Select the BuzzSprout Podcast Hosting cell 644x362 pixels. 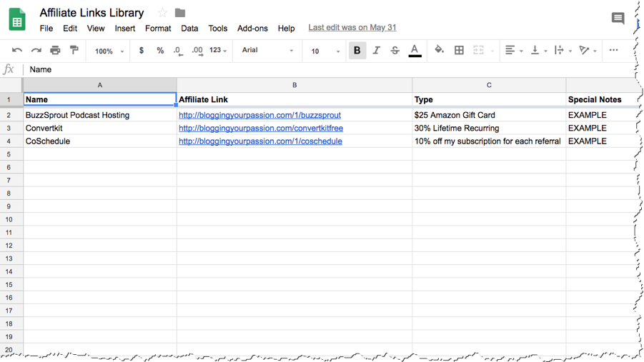[100, 116]
